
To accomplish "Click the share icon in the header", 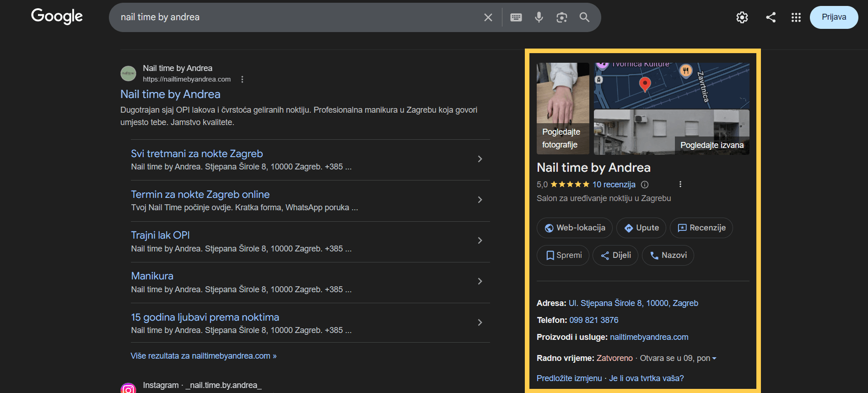I will [x=771, y=17].
